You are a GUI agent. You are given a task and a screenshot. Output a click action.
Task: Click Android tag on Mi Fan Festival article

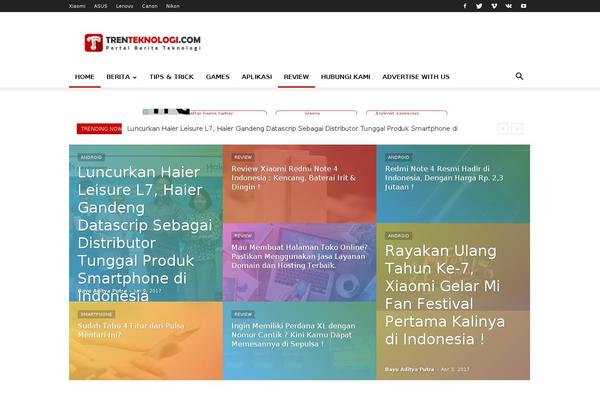coord(398,236)
